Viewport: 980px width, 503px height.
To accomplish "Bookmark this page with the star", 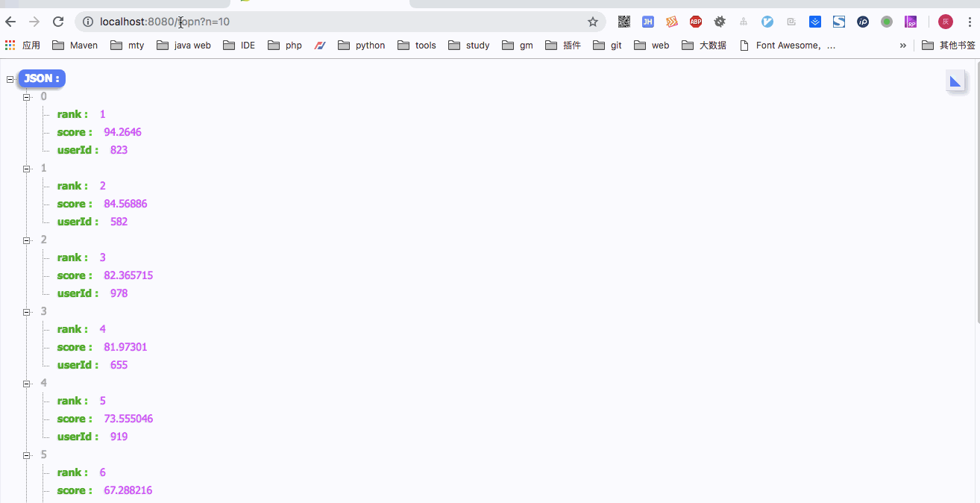I will pyautogui.click(x=593, y=22).
